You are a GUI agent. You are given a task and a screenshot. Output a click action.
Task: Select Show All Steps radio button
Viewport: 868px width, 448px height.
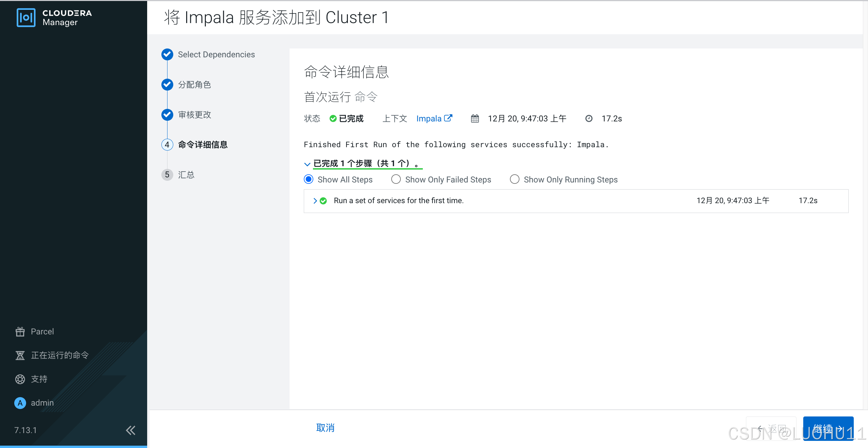click(309, 179)
